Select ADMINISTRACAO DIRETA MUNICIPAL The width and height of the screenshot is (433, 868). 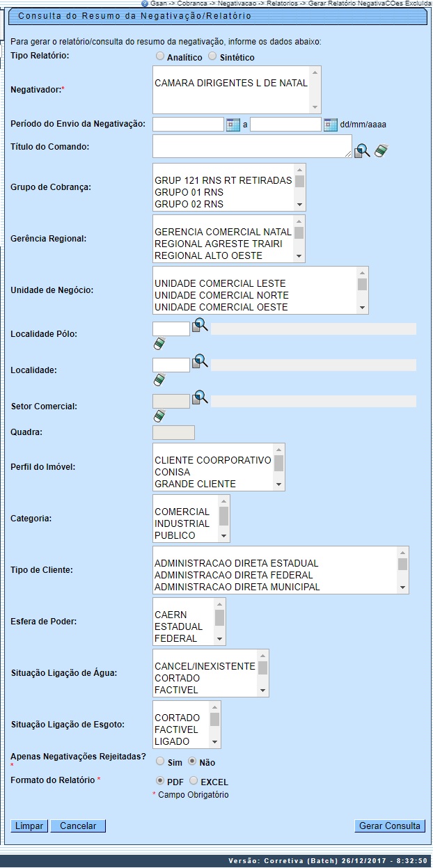point(237,587)
